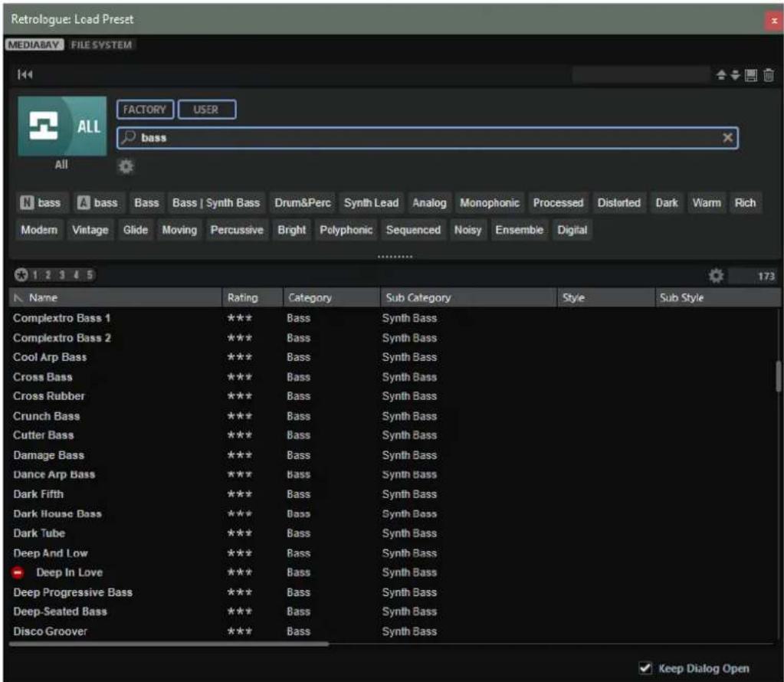Apply the Monophonic tag filter
Image resolution: width=784 pixels, height=682 pixels.
coord(490,202)
